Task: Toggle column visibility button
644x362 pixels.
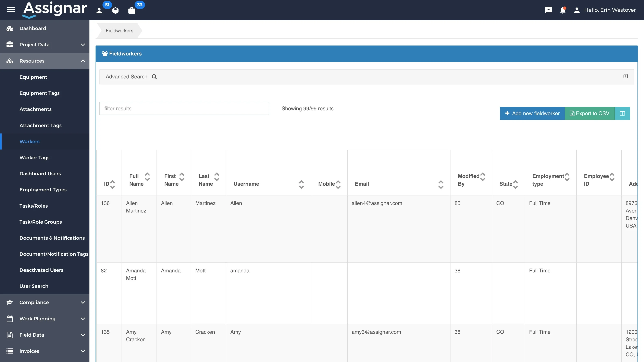Action: (622, 113)
